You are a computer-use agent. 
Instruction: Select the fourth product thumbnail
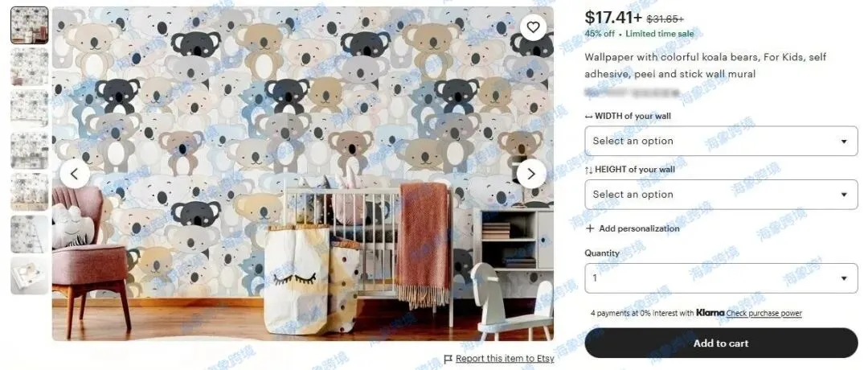[30, 150]
